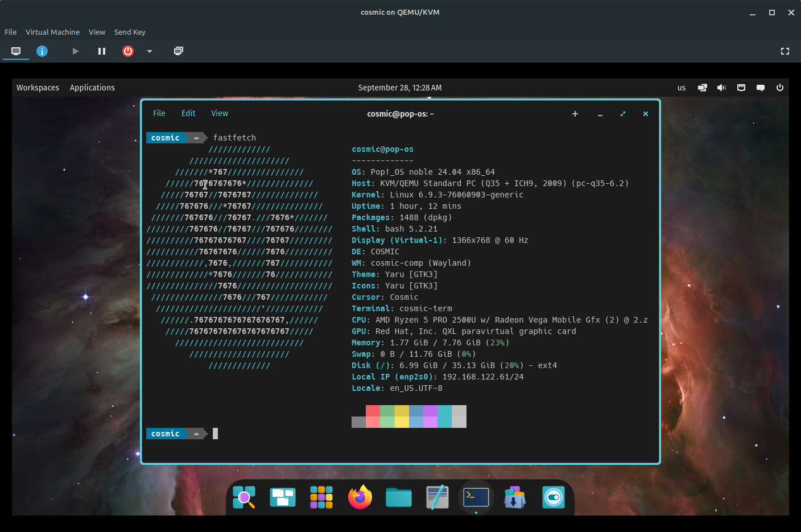Show the virtual machine graphical console view
The image size is (801, 532).
coord(16,51)
